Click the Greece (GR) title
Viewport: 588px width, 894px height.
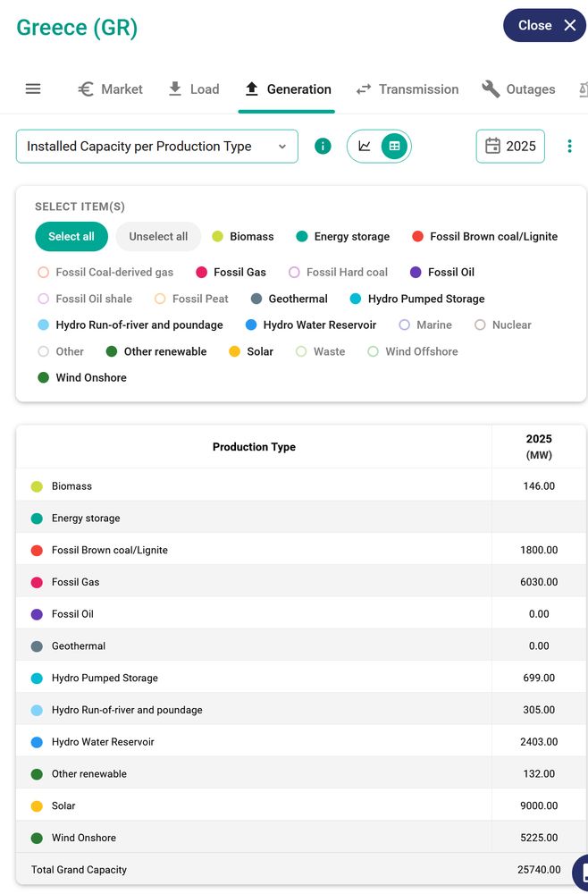point(77,28)
